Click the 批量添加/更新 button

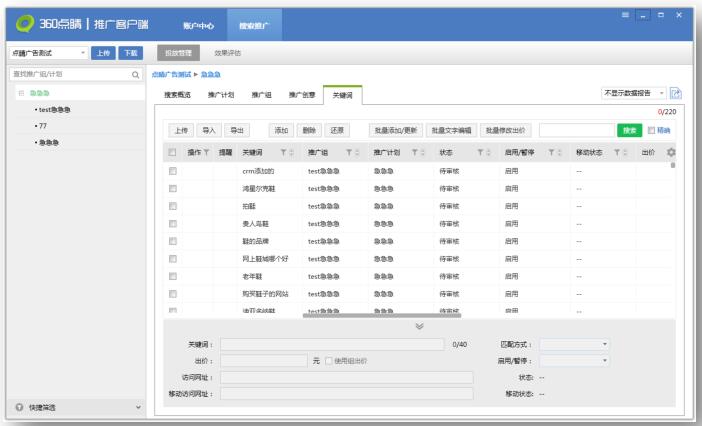(394, 130)
